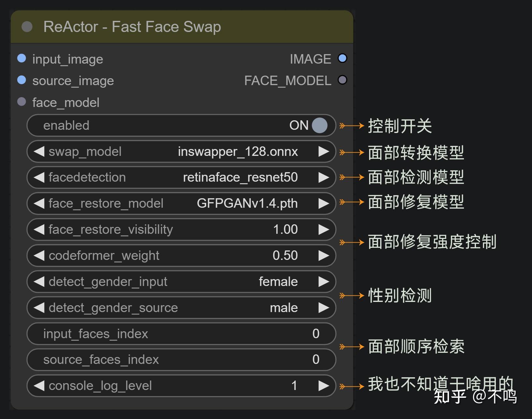Click left arrow of facedetection

click(x=39, y=177)
